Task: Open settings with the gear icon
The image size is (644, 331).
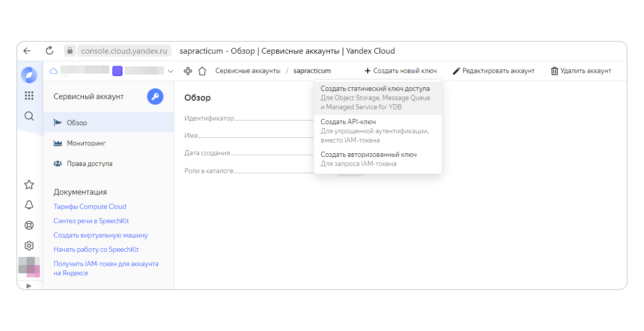Action: 29,246
